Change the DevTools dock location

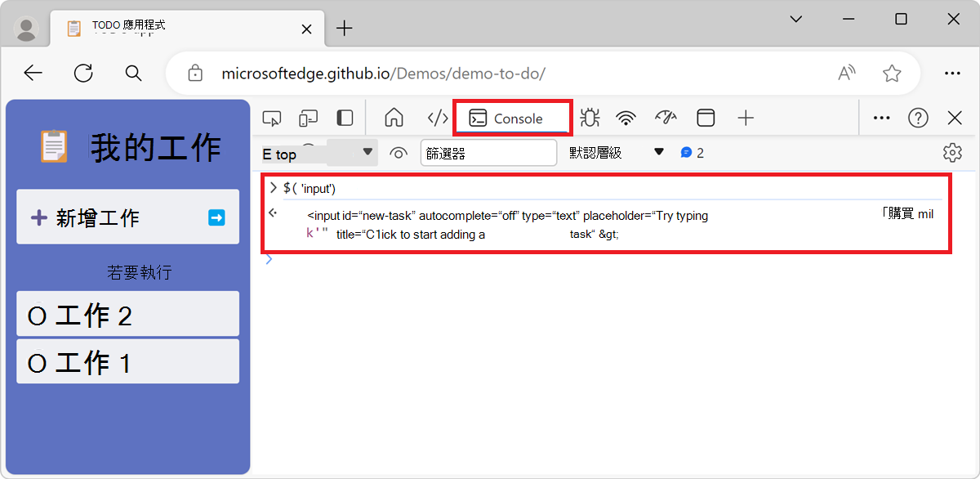coord(344,117)
